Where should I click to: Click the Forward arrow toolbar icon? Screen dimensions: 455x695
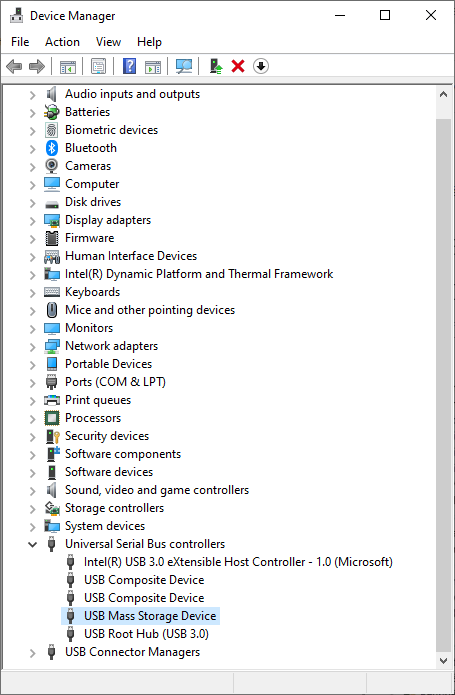click(x=37, y=66)
